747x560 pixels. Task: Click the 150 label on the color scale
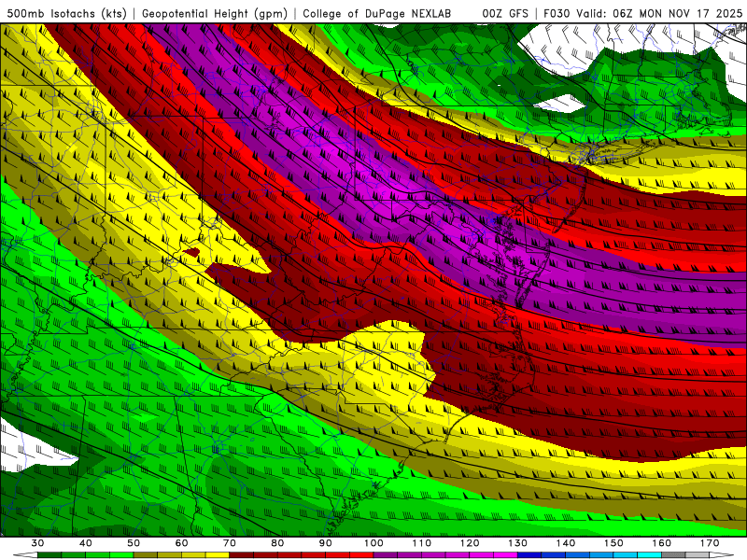613,543
